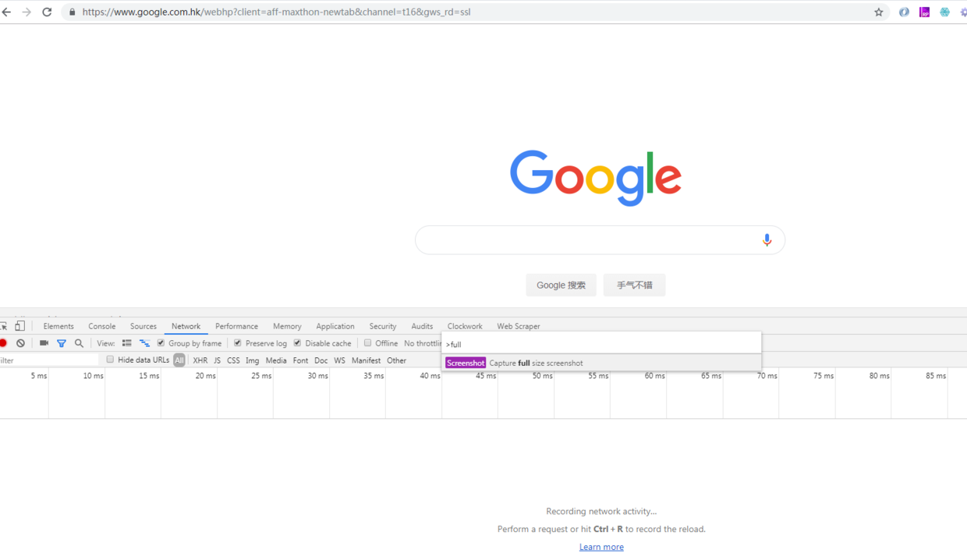Uncheck Disable cache option
Viewport: 967px width, 560px height.
tap(297, 343)
